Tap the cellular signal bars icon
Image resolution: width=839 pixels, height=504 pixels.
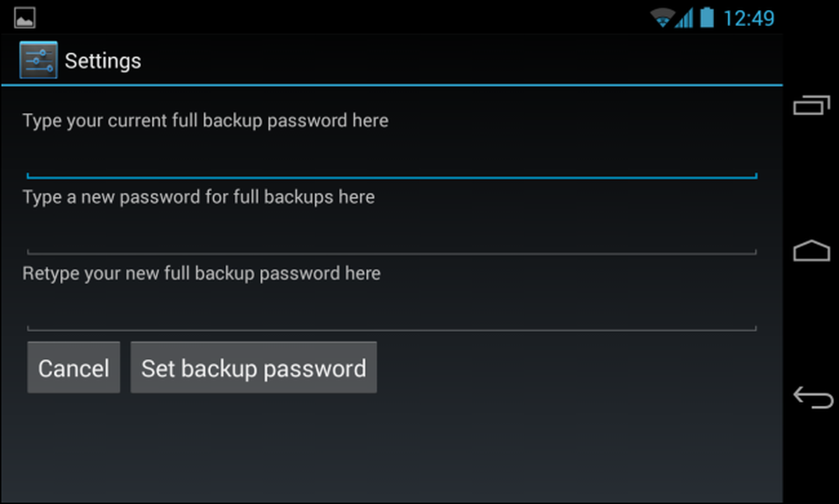[685, 18]
